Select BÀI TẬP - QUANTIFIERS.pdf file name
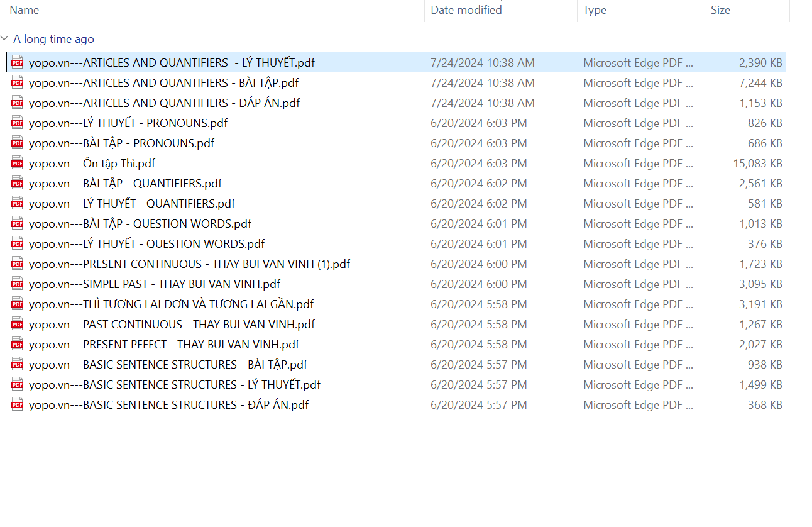 tap(125, 183)
